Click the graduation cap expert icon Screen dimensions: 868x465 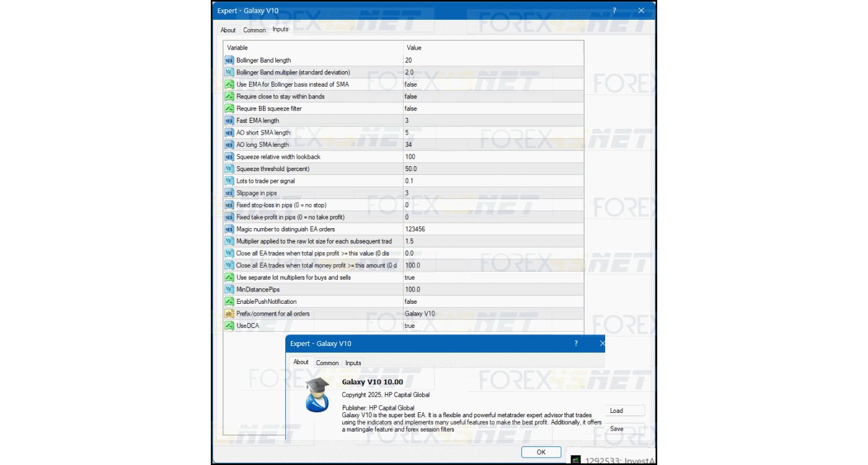[x=317, y=395]
